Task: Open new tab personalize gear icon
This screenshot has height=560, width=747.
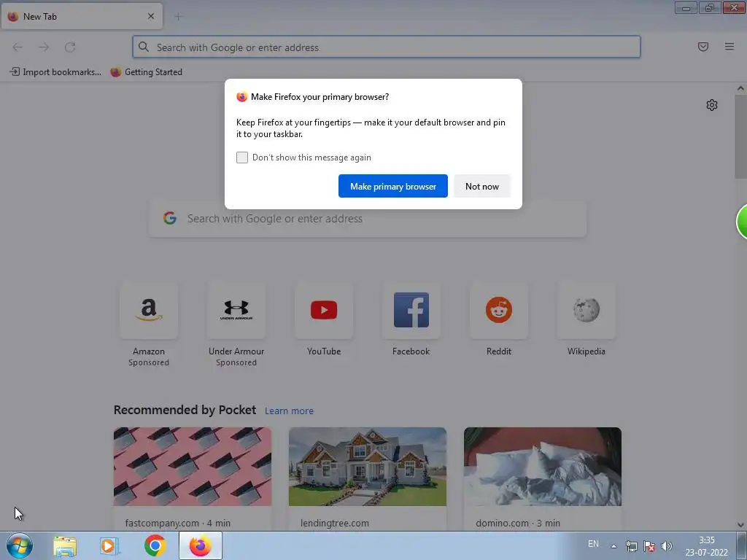Action: [x=712, y=105]
